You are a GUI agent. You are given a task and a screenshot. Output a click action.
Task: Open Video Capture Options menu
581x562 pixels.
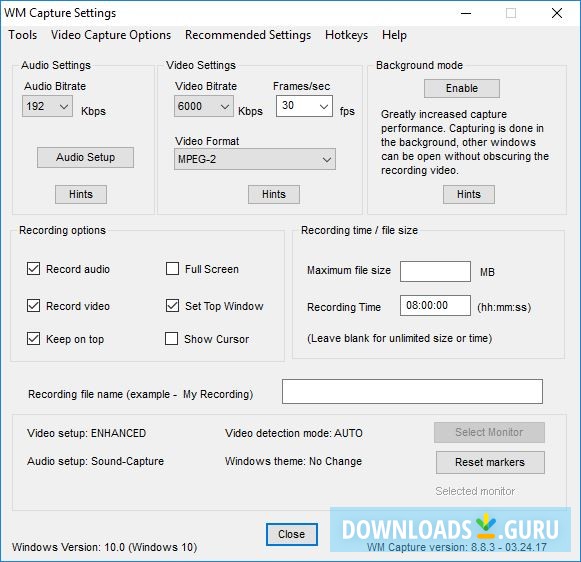pos(111,35)
